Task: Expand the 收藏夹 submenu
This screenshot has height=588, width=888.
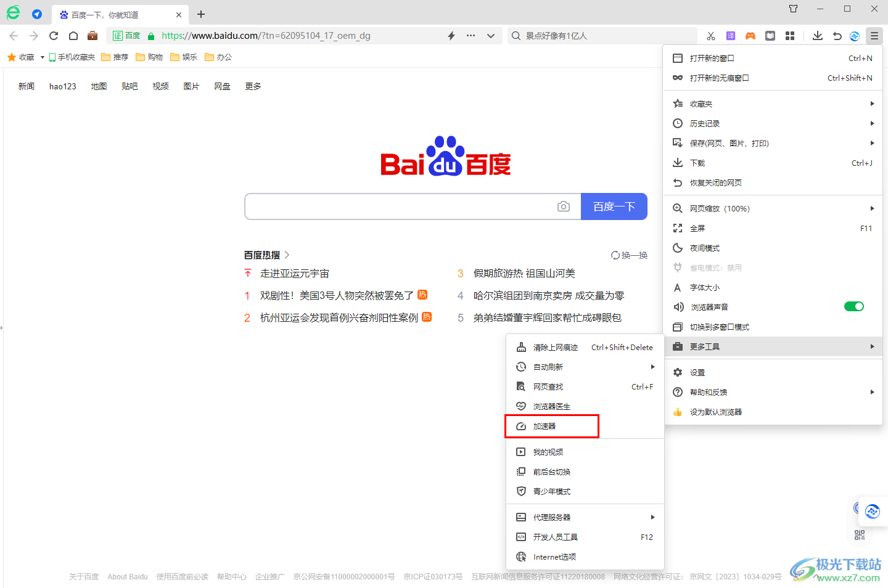Action: 773,104
